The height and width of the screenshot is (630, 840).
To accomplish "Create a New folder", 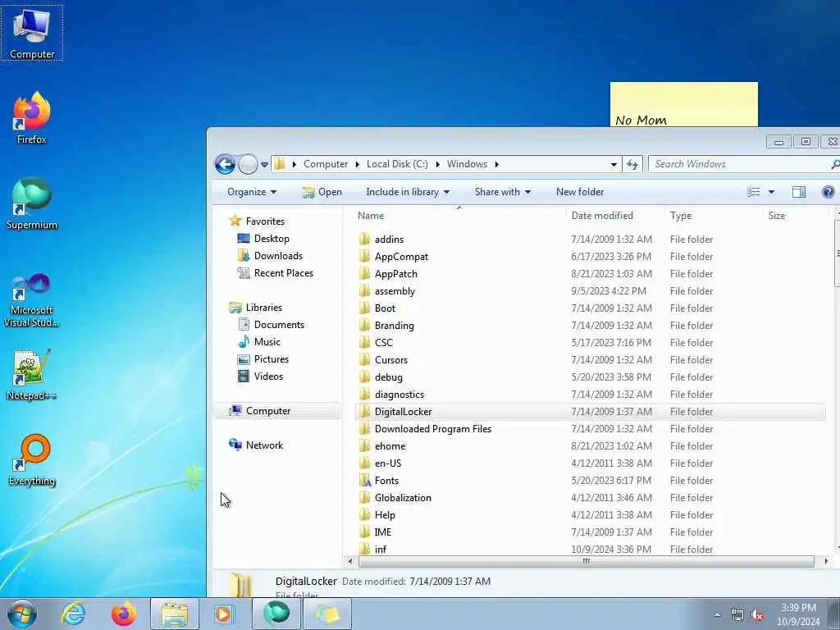I will (580, 192).
